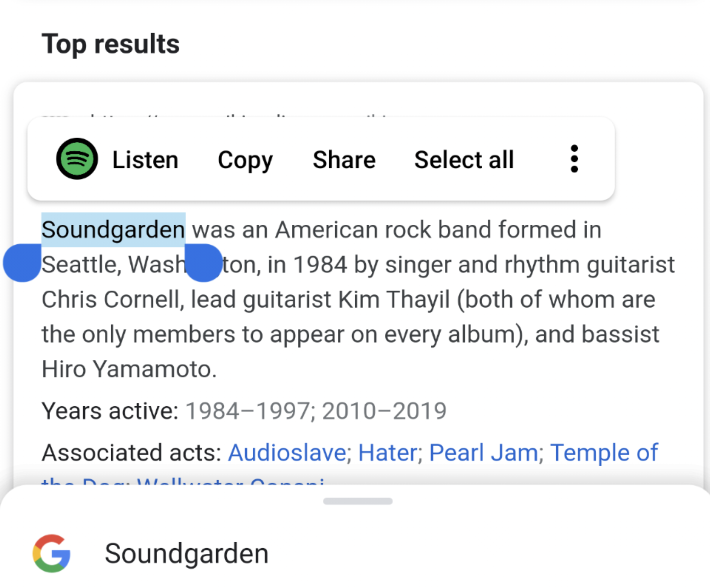The height and width of the screenshot is (588, 710).
Task: Tap the left text selection handle
Action: pos(22,263)
